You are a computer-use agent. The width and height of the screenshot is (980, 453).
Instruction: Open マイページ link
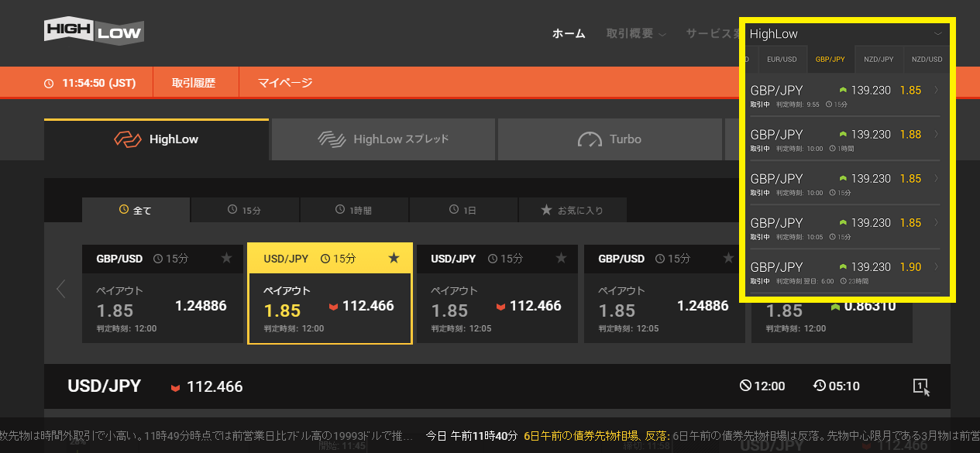pos(285,83)
